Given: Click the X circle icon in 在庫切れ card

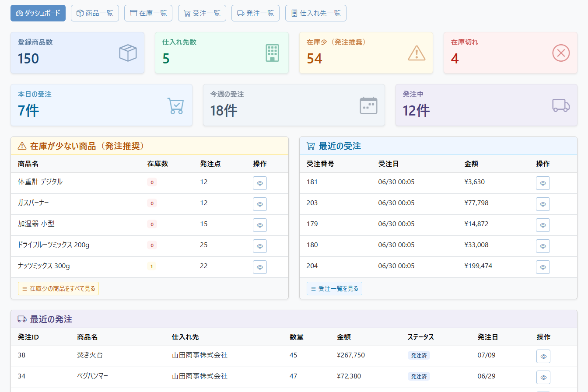Looking at the screenshot, I should pyautogui.click(x=561, y=53).
